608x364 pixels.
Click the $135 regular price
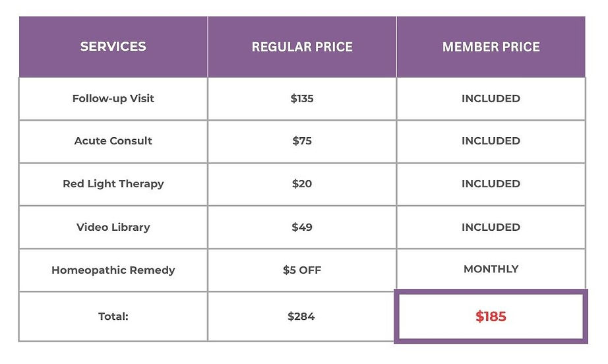(x=302, y=99)
